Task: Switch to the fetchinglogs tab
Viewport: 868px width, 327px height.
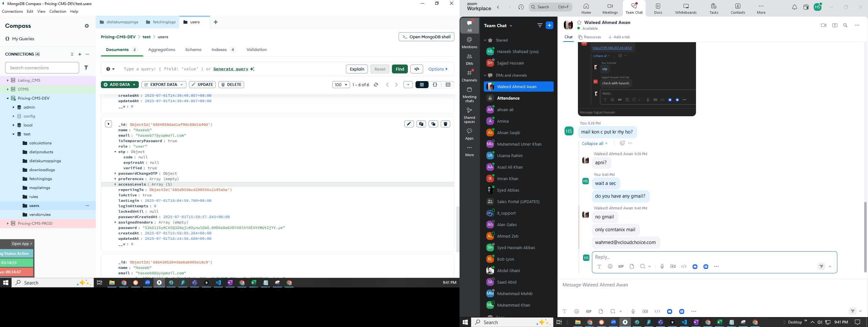Action: (161, 22)
